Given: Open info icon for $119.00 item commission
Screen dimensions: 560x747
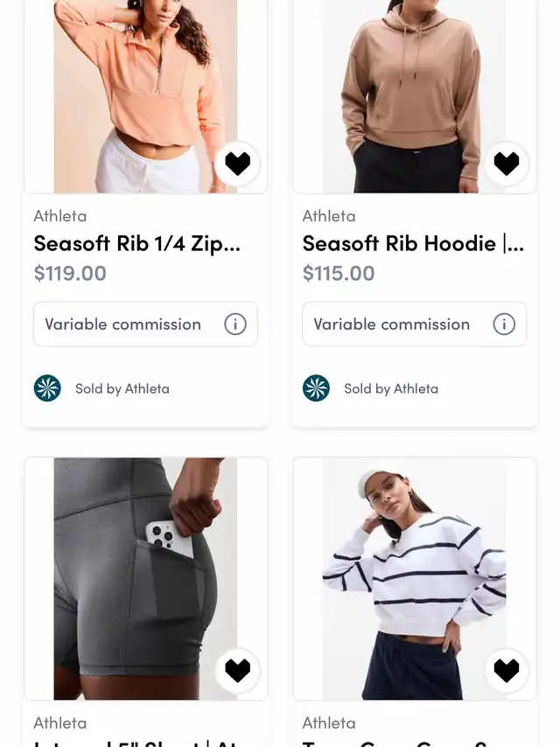Looking at the screenshot, I should point(235,325).
